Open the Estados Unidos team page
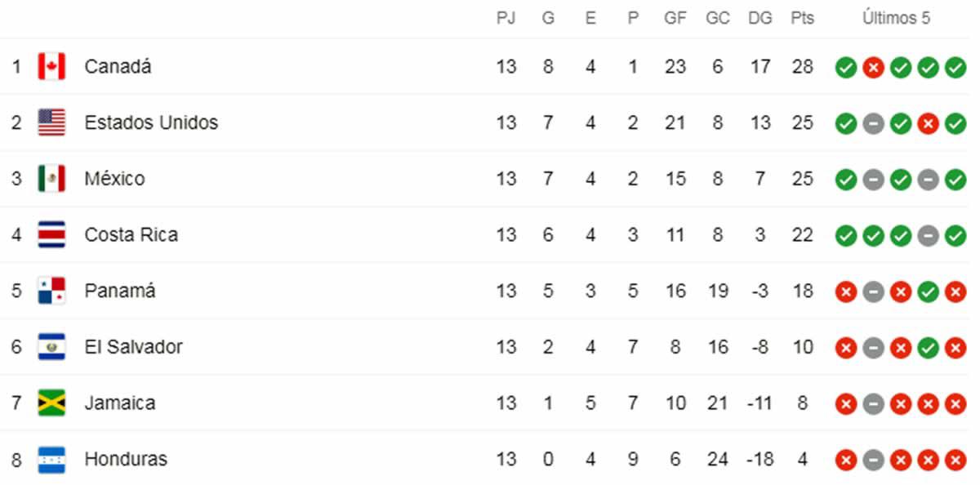Viewport: 980px width, 485px height. pyautogui.click(x=151, y=122)
